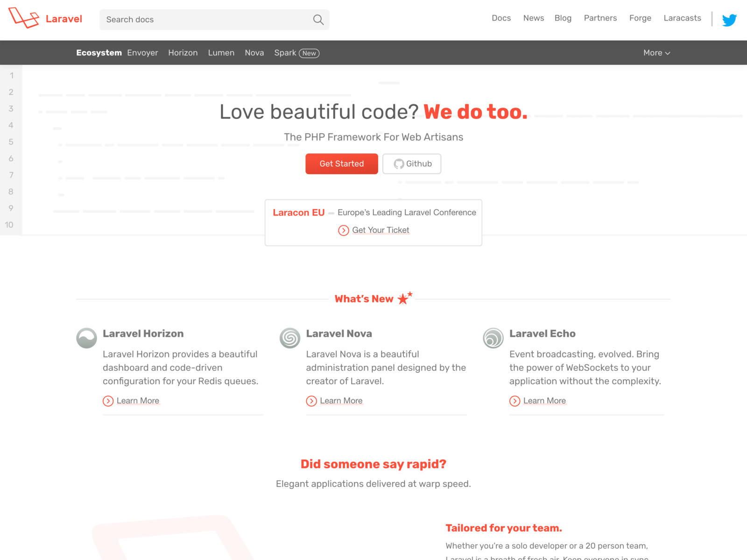
Task: Open the Partners navigation link
Action: (600, 18)
